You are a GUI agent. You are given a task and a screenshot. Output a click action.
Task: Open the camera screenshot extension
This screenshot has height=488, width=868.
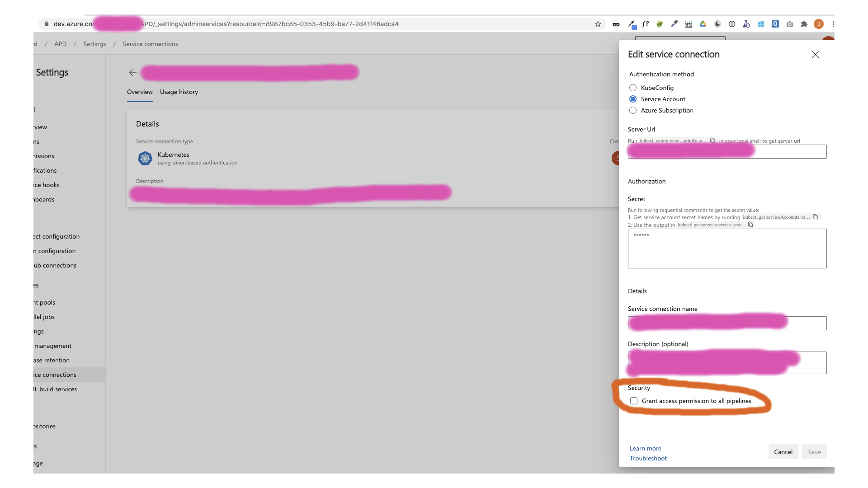click(790, 24)
